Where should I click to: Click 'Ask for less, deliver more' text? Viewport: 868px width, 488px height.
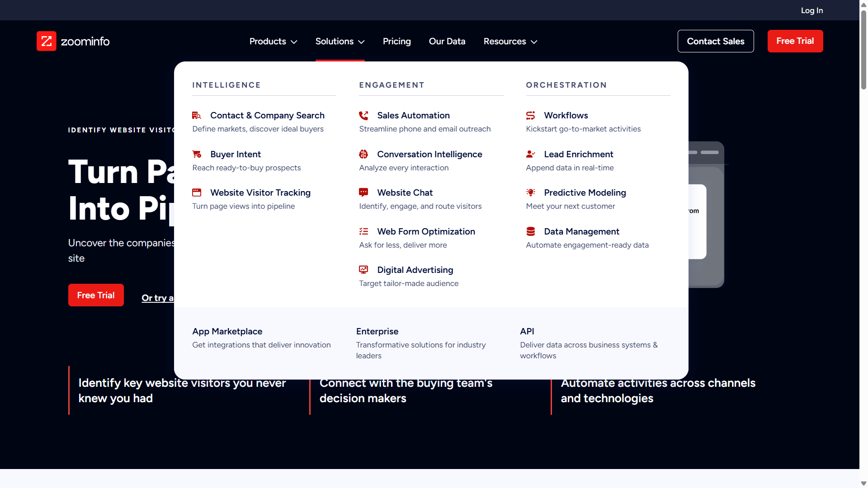[x=403, y=245]
